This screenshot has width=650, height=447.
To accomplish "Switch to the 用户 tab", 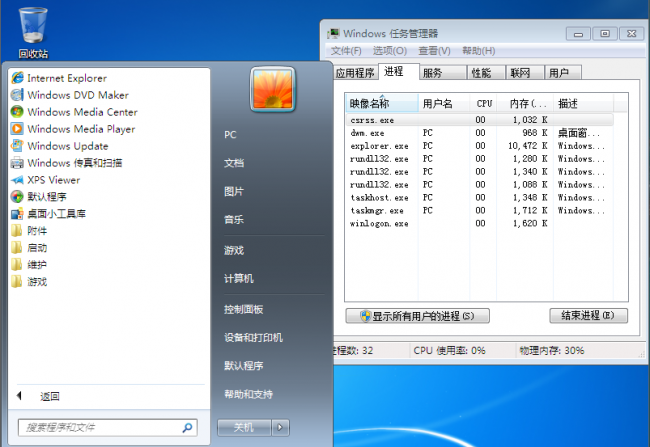I will point(563,73).
